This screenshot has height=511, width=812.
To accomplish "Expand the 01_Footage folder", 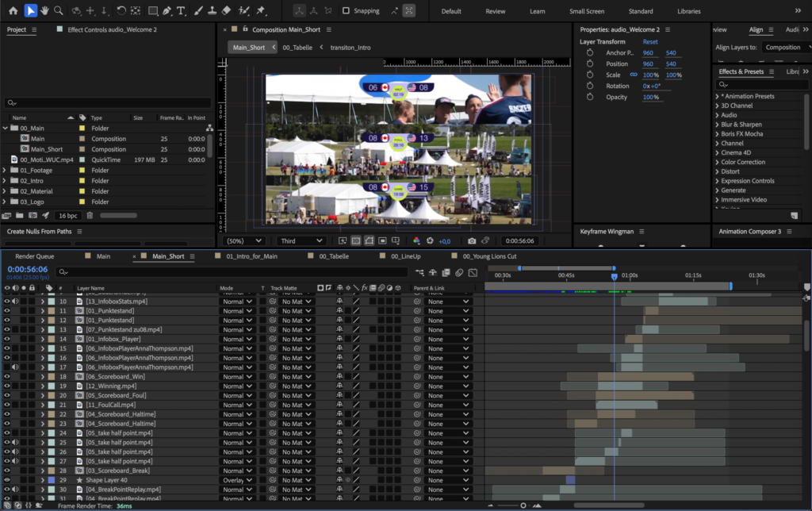I will pyautogui.click(x=6, y=170).
